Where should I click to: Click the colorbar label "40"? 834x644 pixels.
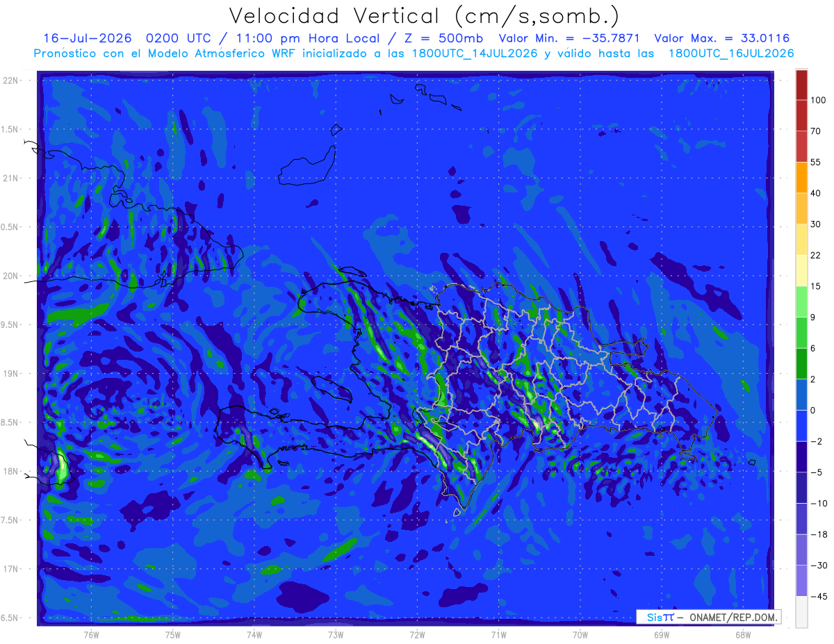[x=816, y=193]
